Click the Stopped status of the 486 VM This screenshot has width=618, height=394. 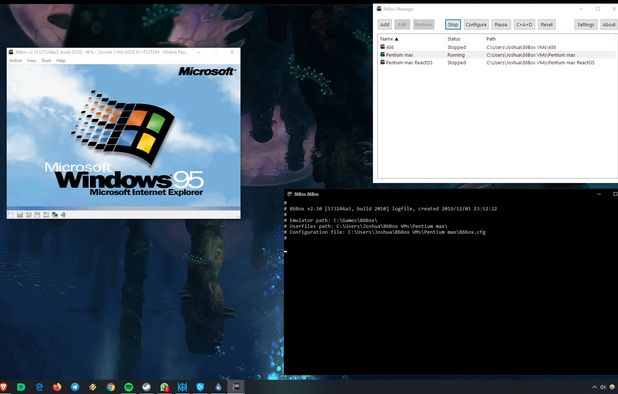click(x=456, y=47)
